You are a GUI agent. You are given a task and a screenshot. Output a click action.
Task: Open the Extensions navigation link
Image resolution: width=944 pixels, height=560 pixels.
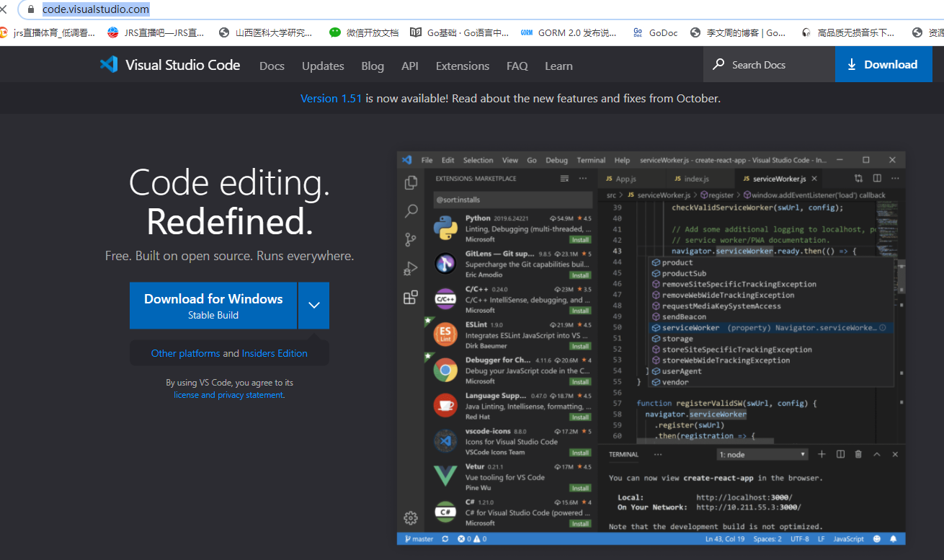point(463,66)
